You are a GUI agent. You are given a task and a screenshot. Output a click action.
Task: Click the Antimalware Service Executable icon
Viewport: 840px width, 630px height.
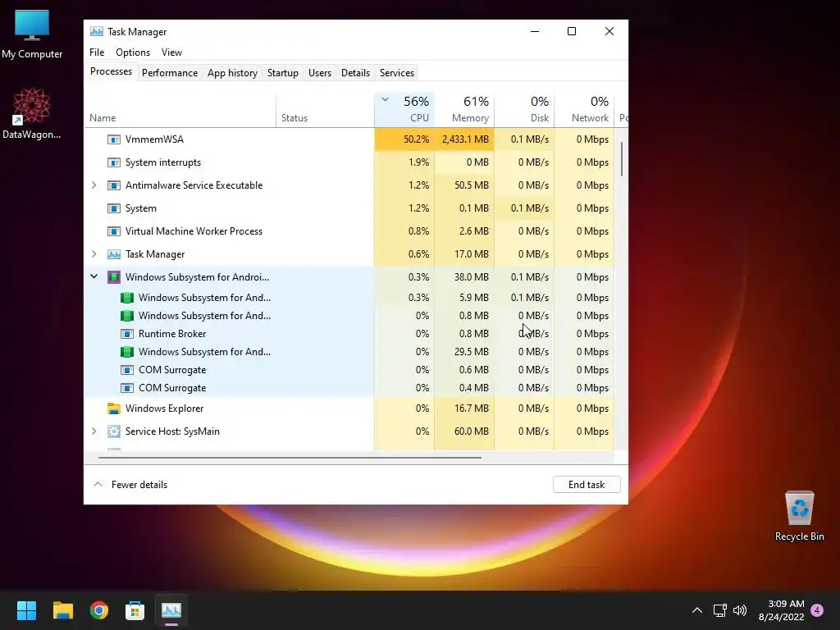(113, 185)
